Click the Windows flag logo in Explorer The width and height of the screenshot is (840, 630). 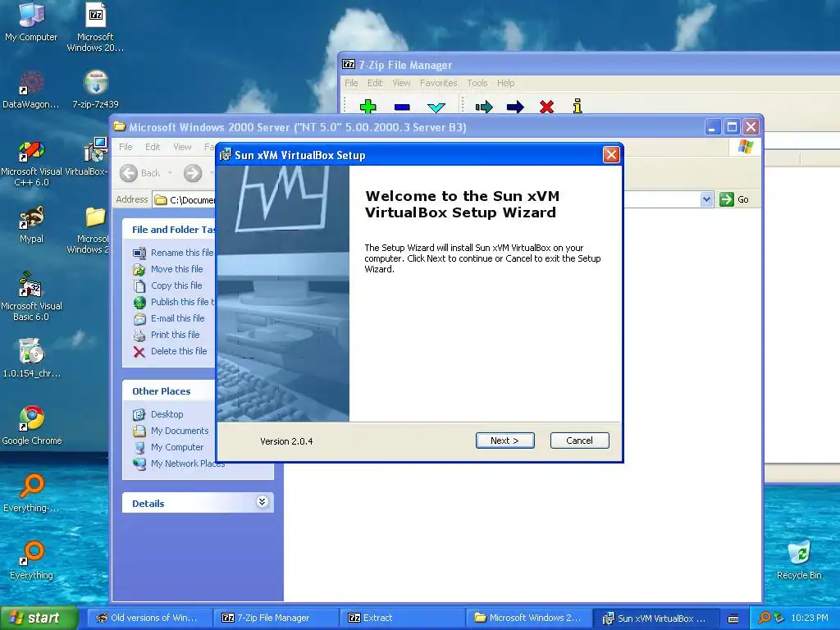click(x=745, y=146)
